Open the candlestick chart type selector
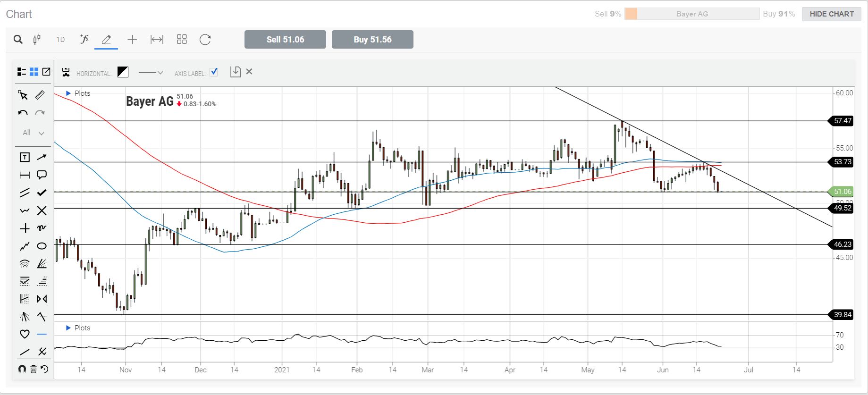Screen dimensions: 868x395 tap(37, 40)
